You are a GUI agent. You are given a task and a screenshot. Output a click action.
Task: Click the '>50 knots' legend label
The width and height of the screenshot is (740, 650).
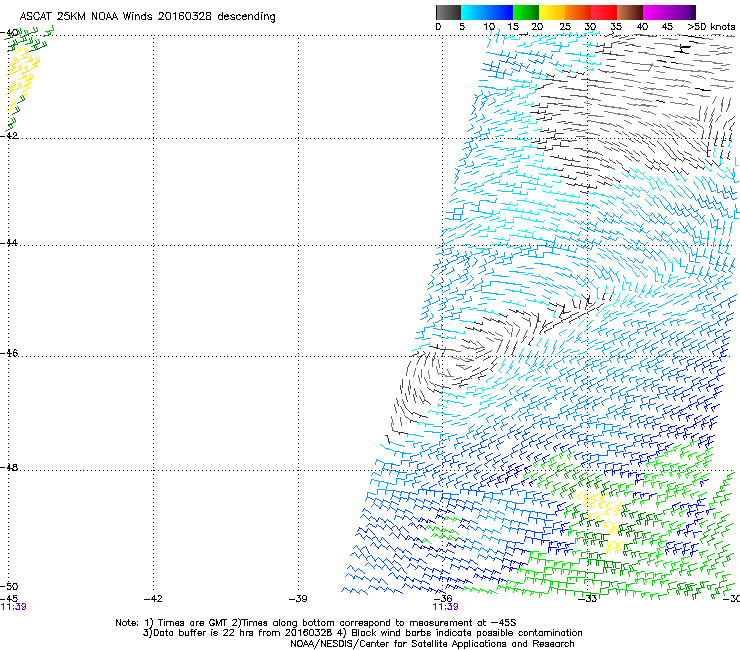pyautogui.click(x=711, y=27)
